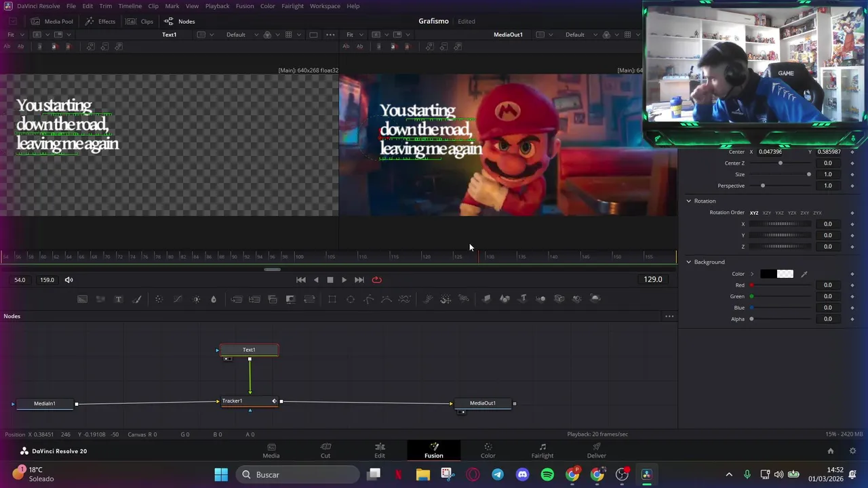Play in reverse

[316, 280]
